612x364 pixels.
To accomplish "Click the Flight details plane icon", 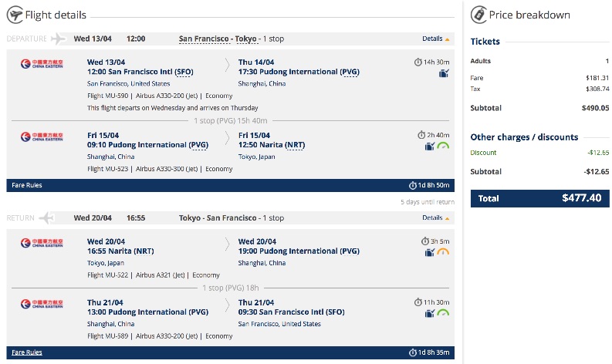I will 14,15.
